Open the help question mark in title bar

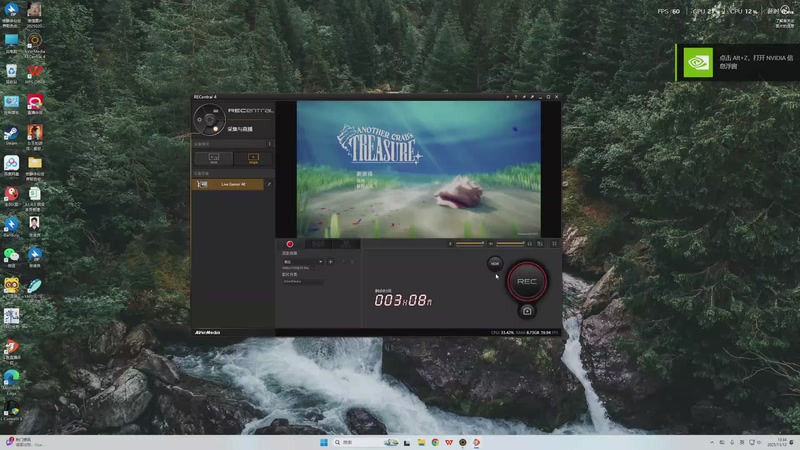click(516, 97)
